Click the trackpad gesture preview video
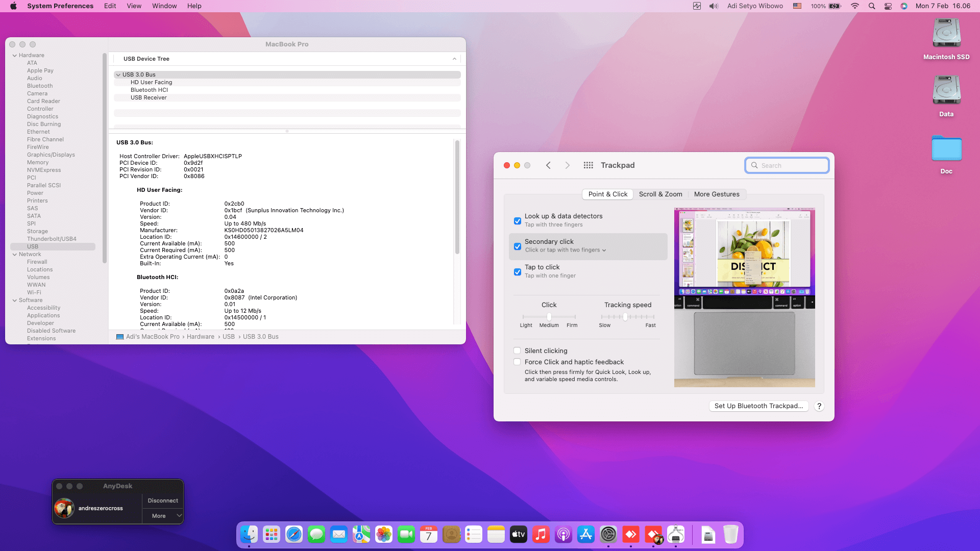This screenshot has height=551, width=980. [744, 297]
